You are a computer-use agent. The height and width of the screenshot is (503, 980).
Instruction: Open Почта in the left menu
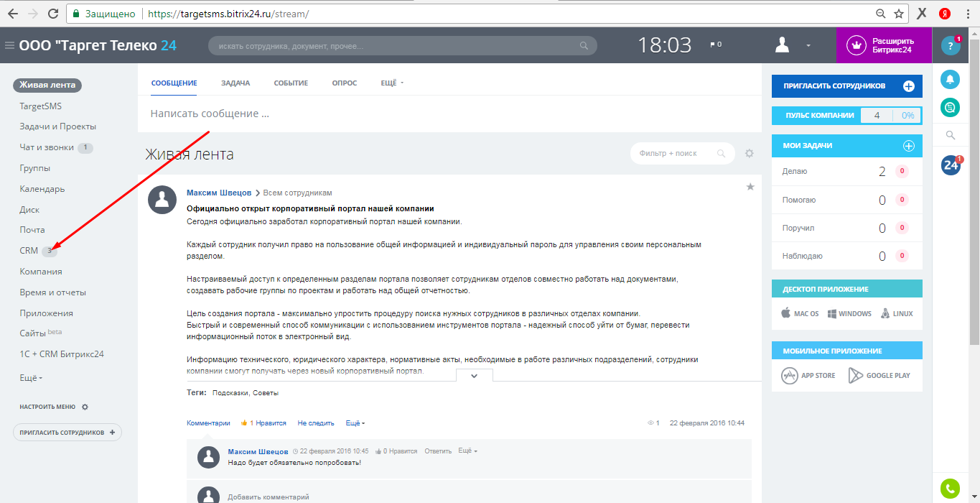point(32,230)
